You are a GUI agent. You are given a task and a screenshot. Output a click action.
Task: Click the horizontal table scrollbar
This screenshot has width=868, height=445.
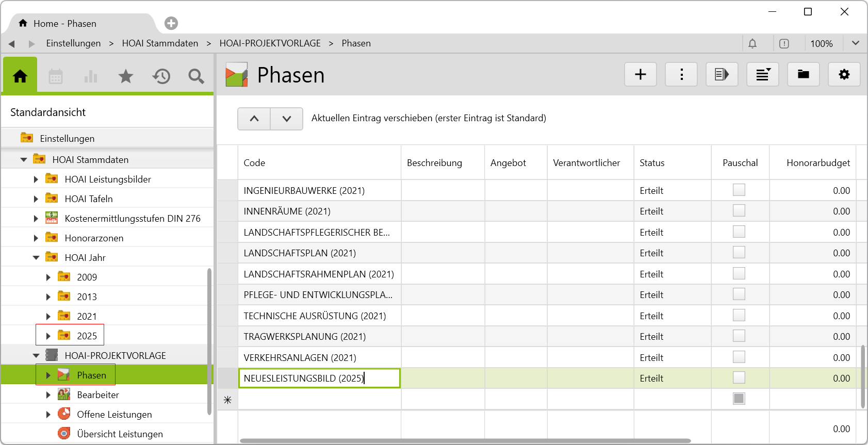pos(465,441)
